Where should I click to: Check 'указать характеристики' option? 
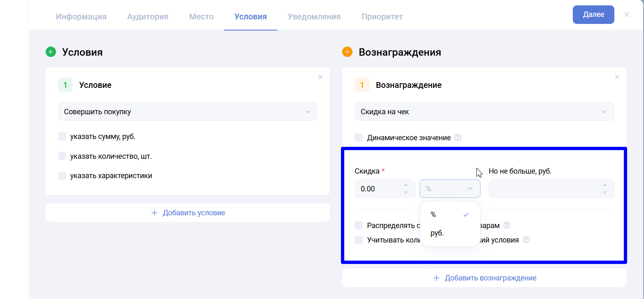pyautogui.click(x=62, y=176)
